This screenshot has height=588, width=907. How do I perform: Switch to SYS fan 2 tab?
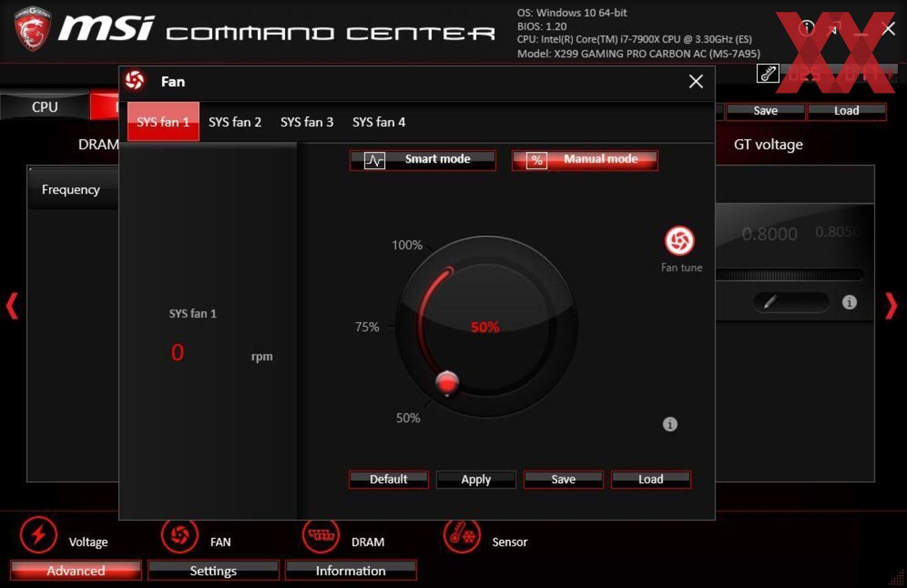235,122
